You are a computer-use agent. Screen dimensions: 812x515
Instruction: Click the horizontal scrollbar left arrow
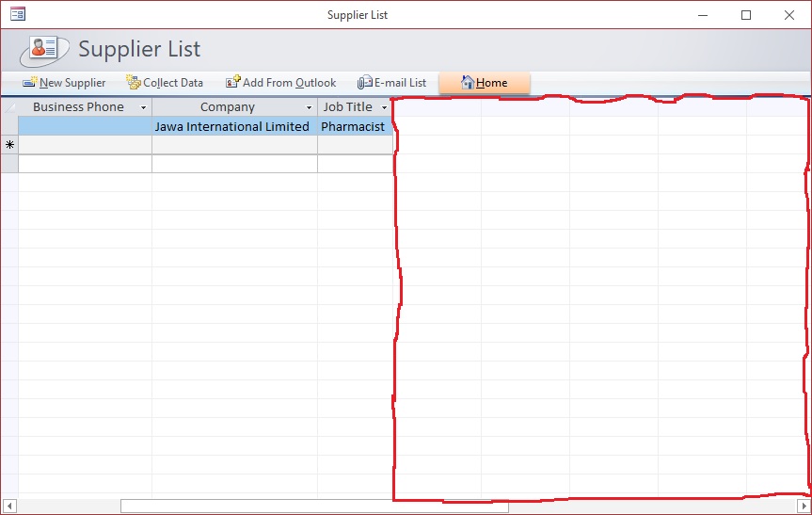9,506
